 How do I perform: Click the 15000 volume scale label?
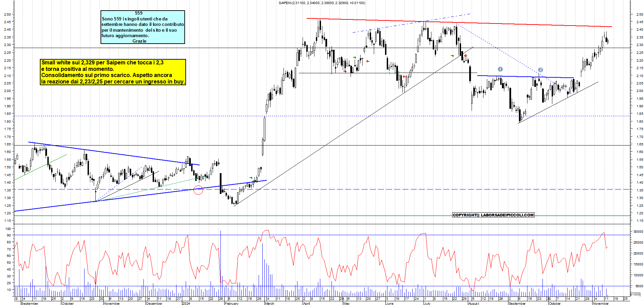[x=638, y=264]
